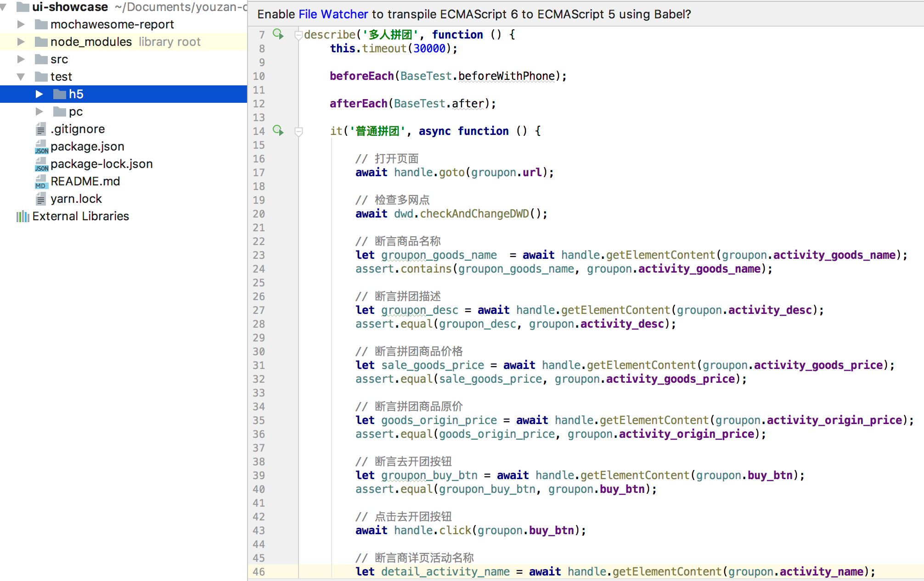Click the run test icon on line 14
This screenshot has height=581, width=924.
279,131
